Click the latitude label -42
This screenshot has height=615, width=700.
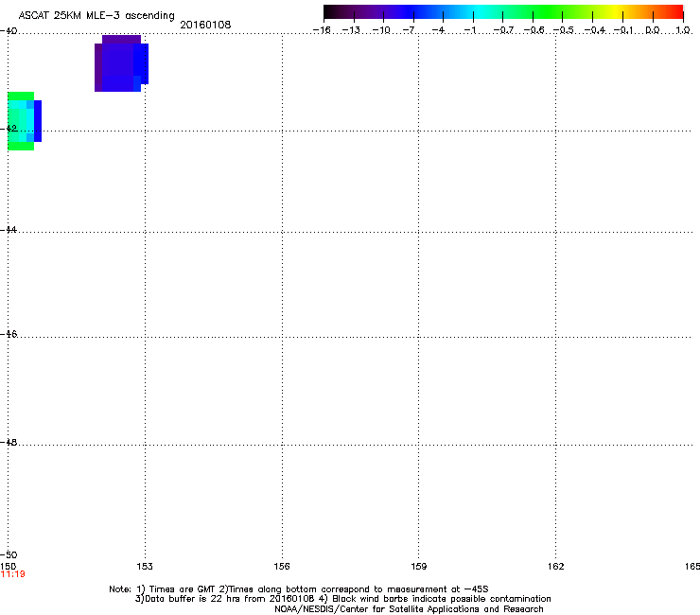(9, 128)
